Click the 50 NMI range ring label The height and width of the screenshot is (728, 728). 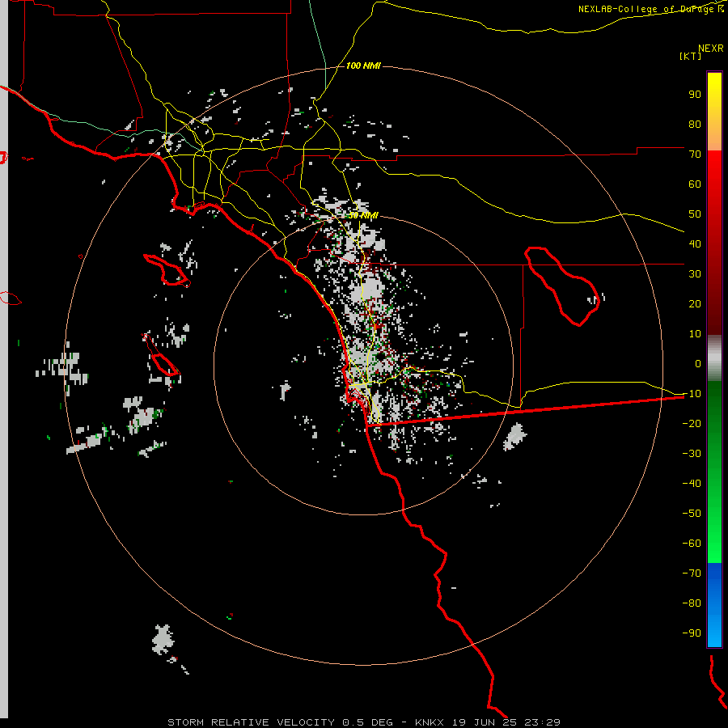click(363, 215)
